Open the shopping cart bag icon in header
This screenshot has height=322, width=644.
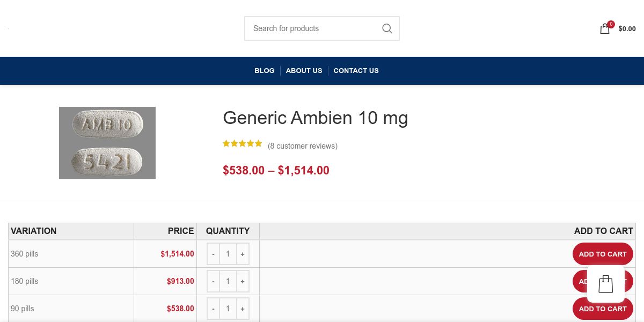point(605,29)
